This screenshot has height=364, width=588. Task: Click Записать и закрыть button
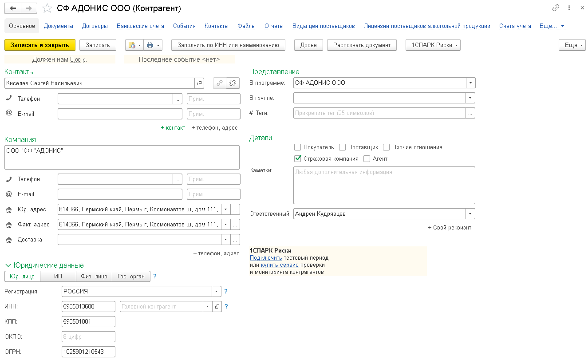coord(40,45)
